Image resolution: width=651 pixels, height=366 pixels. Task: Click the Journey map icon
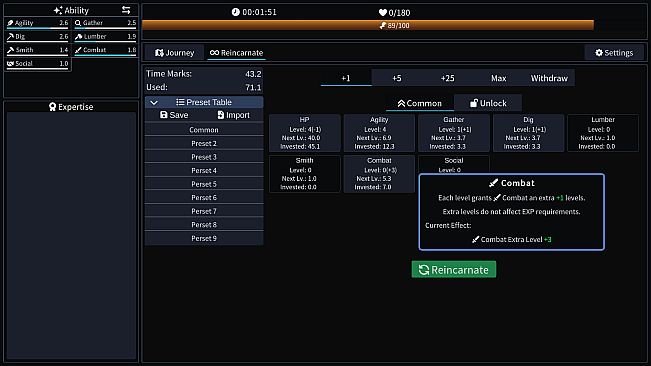pos(159,53)
